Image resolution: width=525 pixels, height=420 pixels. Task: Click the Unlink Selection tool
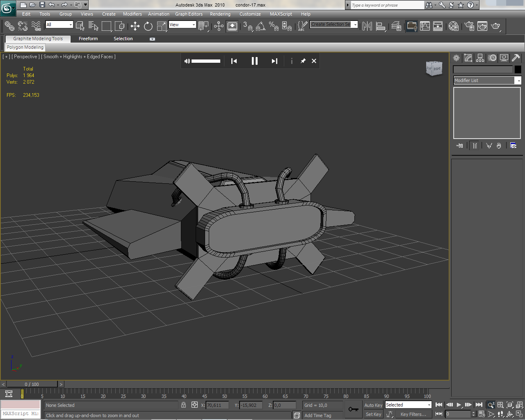23,26
